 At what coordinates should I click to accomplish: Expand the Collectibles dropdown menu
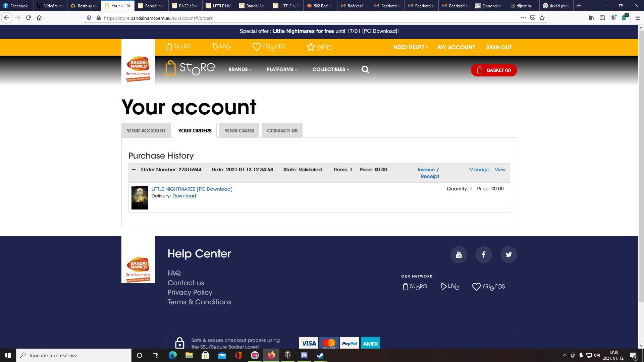point(331,69)
